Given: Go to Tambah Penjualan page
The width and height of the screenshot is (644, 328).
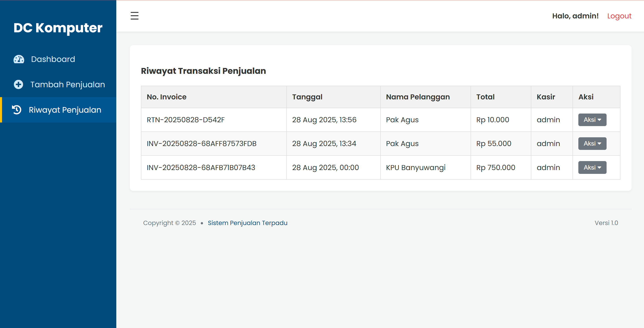Looking at the screenshot, I should pyautogui.click(x=58, y=85).
